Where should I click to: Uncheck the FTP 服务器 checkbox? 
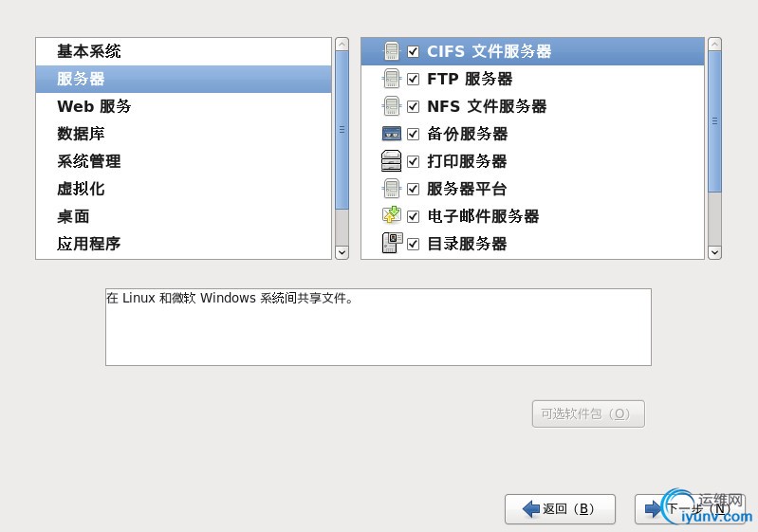click(x=413, y=79)
